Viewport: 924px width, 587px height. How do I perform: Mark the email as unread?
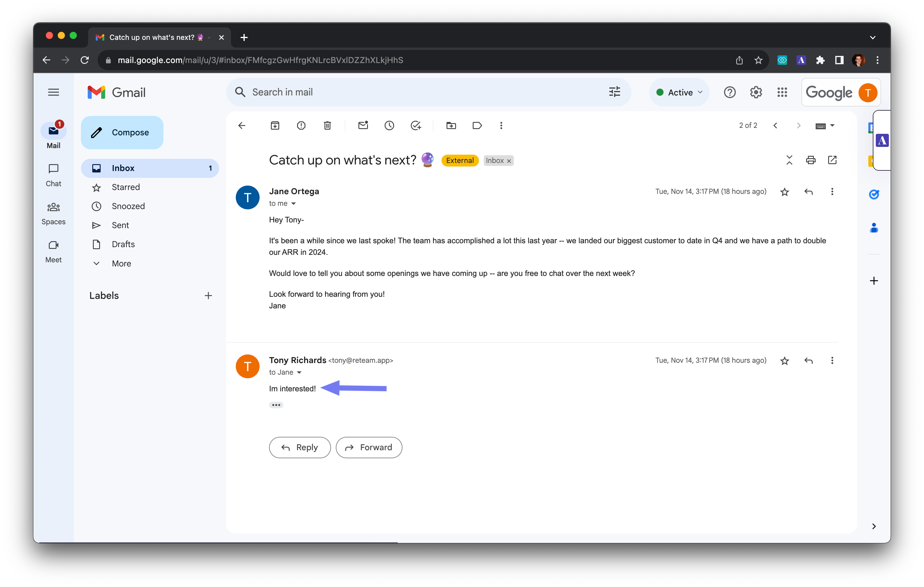tap(363, 125)
